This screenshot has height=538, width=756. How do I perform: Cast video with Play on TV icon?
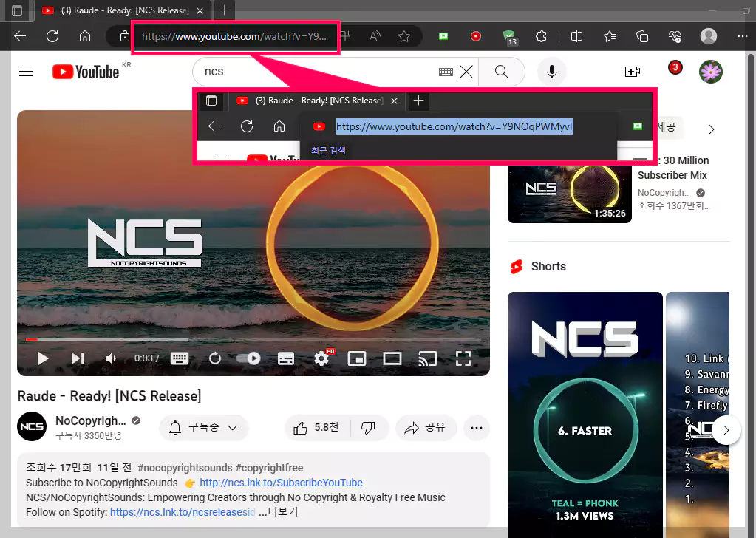click(x=428, y=358)
